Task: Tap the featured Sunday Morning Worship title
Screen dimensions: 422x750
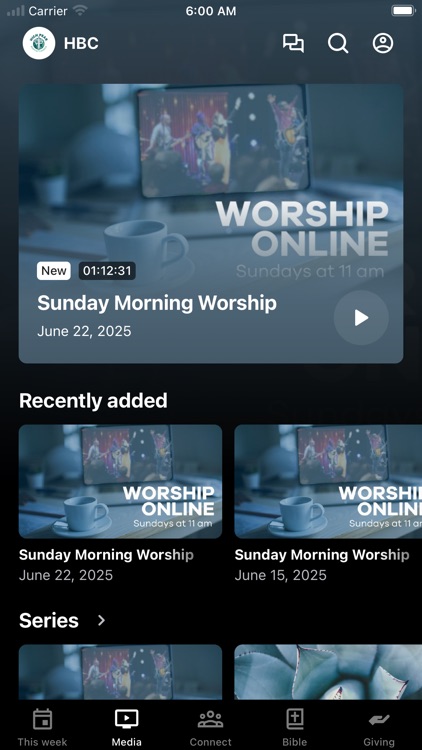Action: tap(157, 303)
